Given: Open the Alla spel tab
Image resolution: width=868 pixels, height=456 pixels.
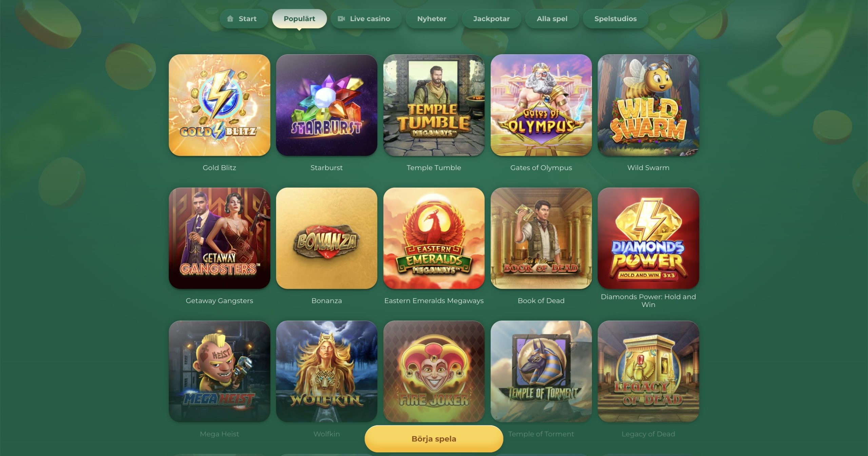Looking at the screenshot, I should click(552, 19).
